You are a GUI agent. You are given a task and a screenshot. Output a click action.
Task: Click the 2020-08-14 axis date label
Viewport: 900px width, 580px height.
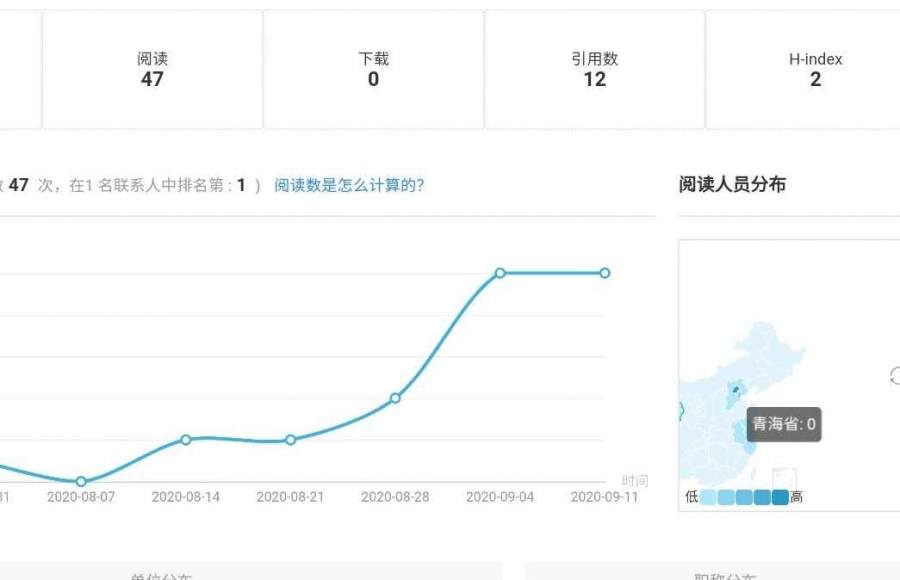[x=185, y=497]
